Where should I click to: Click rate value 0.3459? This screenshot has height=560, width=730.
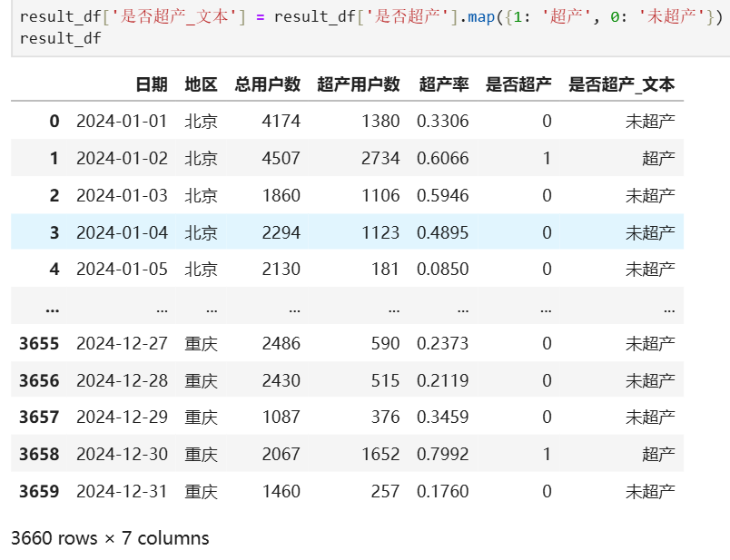click(443, 418)
